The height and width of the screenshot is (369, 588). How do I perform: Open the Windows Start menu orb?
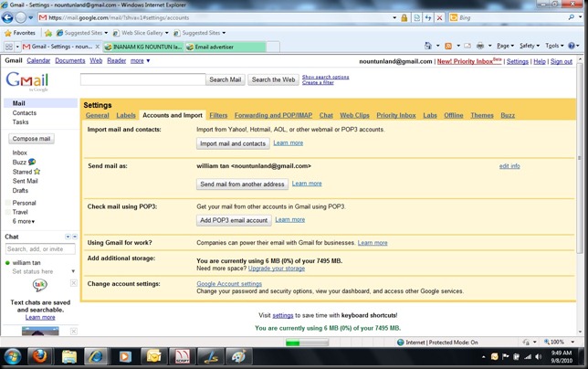pyautogui.click(x=12, y=356)
